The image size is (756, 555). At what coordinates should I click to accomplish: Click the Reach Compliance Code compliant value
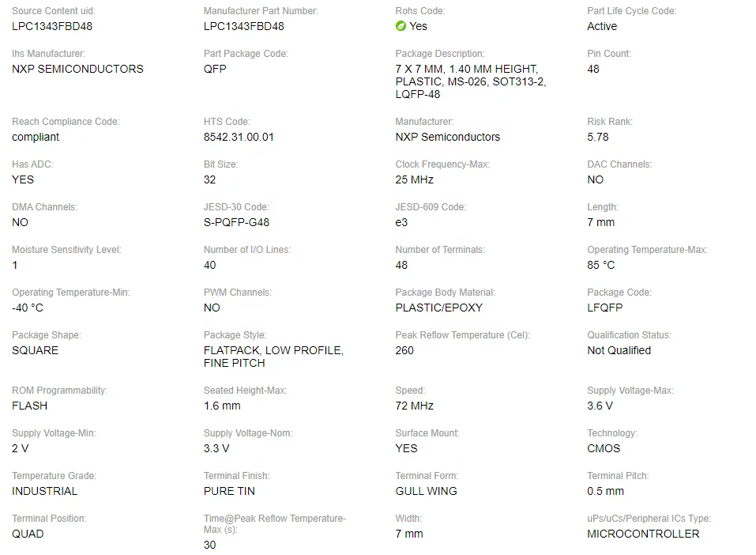[x=36, y=137]
